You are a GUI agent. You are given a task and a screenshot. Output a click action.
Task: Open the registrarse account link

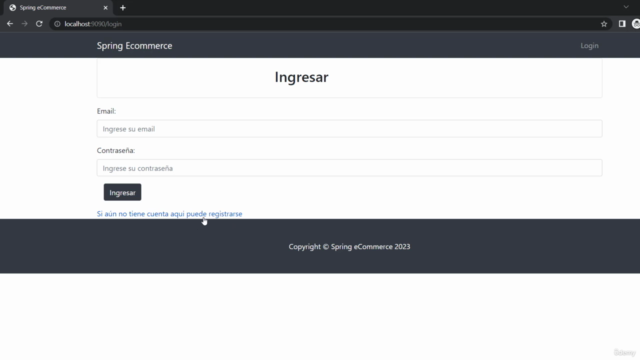pos(169,214)
